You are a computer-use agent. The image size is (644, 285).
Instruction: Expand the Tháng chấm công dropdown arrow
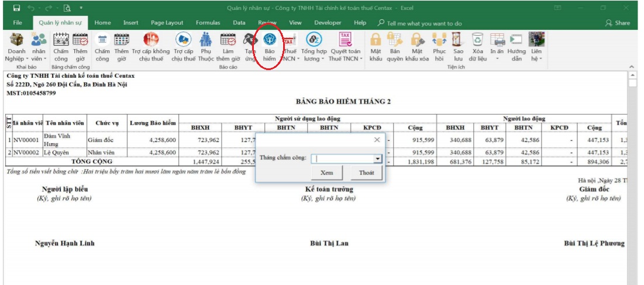pyautogui.click(x=377, y=158)
